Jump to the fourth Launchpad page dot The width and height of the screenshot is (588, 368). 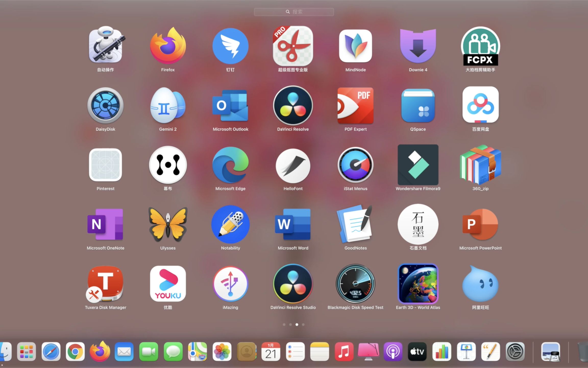pyautogui.click(x=303, y=325)
